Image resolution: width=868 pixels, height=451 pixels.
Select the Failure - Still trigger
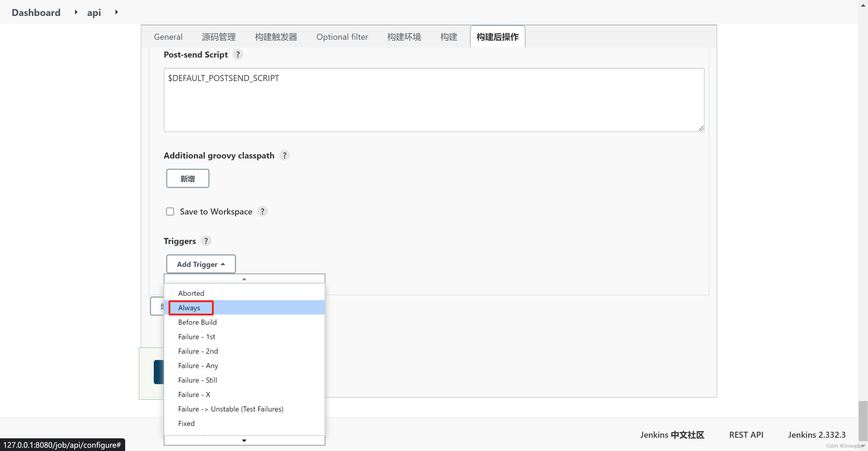click(x=244, y=380)
